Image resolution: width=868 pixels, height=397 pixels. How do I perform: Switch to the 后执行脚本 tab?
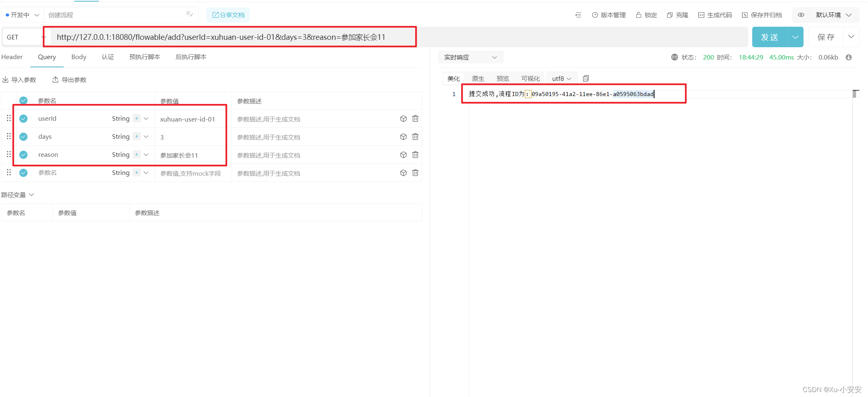click(191, 57)
